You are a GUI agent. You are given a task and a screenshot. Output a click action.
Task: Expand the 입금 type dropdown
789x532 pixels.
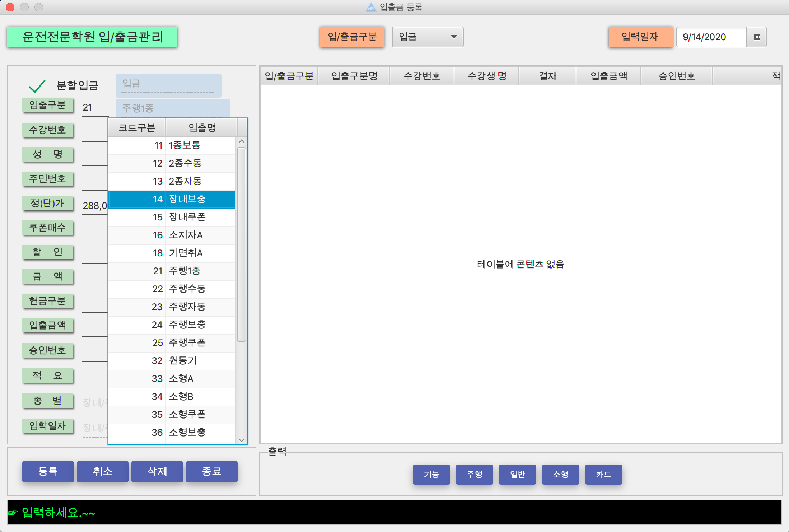427,37
